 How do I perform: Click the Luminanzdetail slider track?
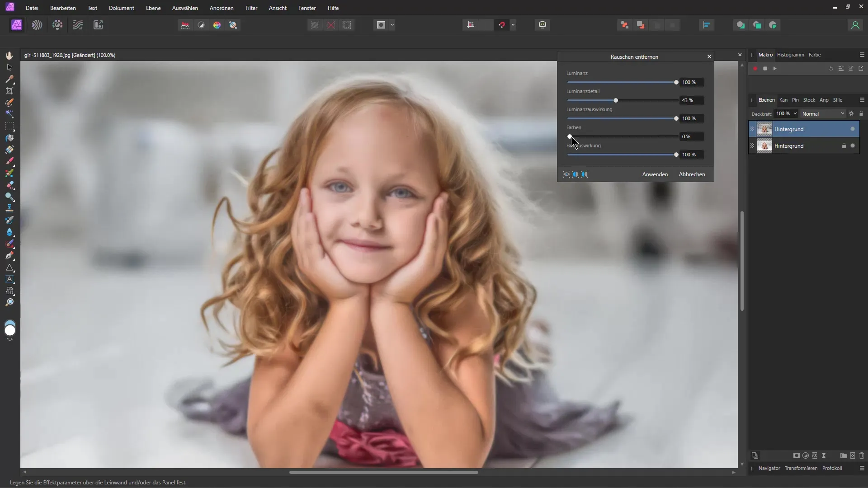click(622, 100)
